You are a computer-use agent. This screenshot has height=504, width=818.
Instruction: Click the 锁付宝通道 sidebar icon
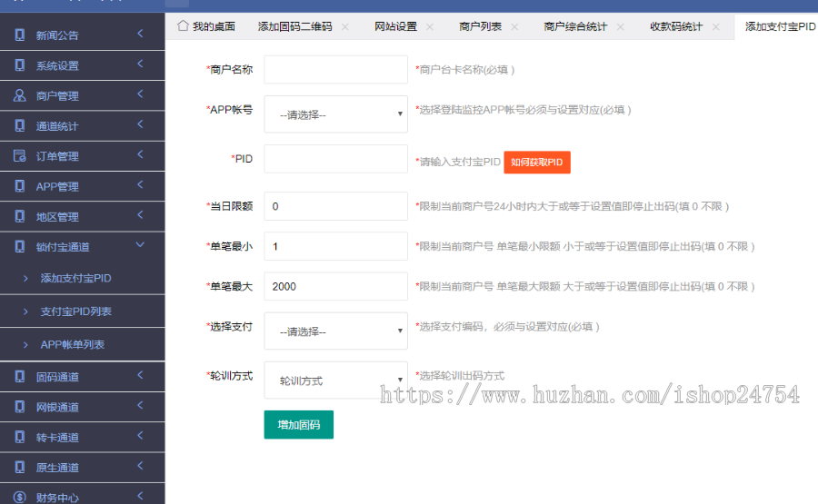pyautogui.click(x=20, y=246)
